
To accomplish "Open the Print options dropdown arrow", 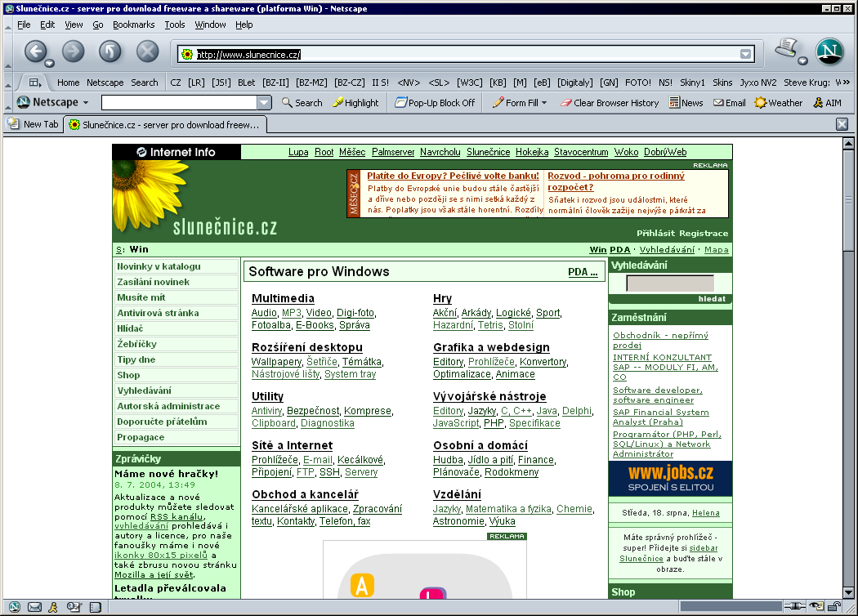I will pyautogui.click(x=802, y=60).
